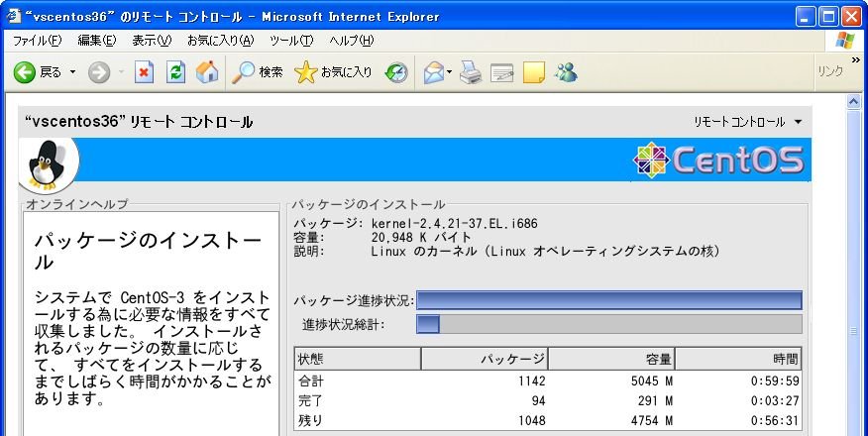Click the Windows flag throbber logo
The width and height of the screenshot is (868, 436).
click(845, 41)
